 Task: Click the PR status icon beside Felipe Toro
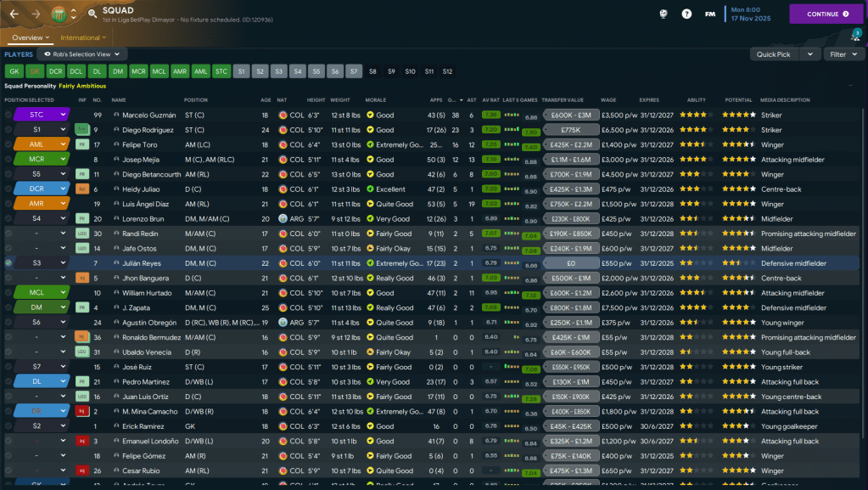[82, 145]
